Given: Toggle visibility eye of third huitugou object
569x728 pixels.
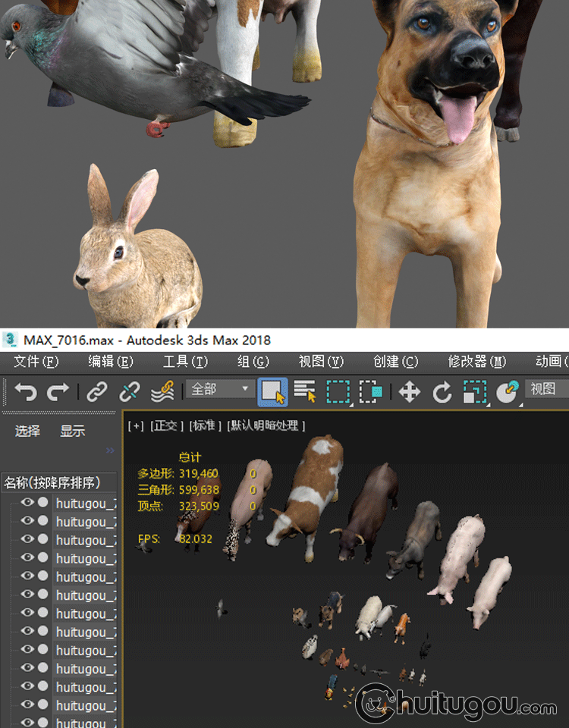Looking at the screenshot, I should point(27,539).
